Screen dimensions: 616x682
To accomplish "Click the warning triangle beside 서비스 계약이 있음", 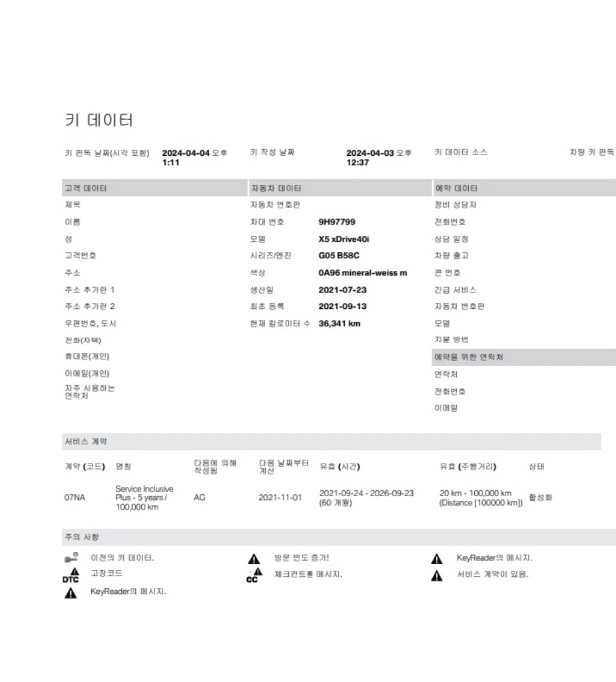I will click(x=436, y=574).
